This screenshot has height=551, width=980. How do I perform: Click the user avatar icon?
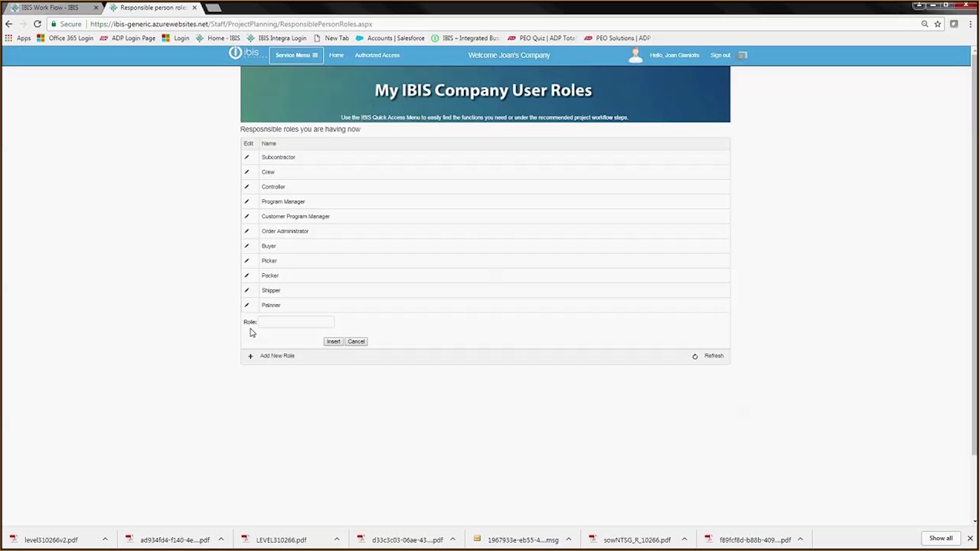635,54
